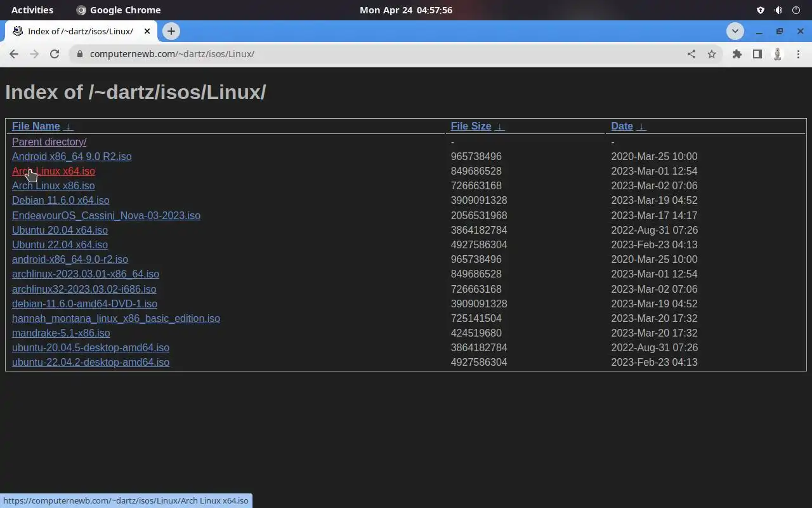Download archlinux32-2023.03.02-i686.iso
Screen dimensions: 812x508
pyautogui.click(x=84, y=289)
